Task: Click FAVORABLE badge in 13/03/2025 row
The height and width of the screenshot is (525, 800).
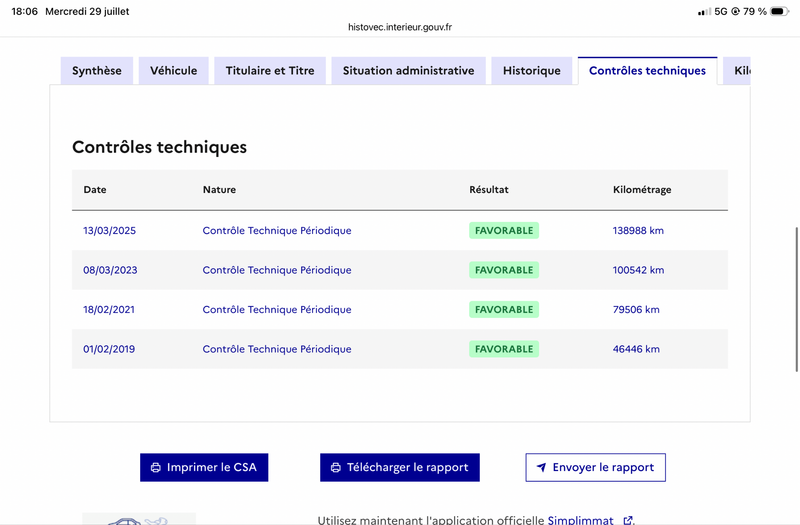Action: click(504, 231)
